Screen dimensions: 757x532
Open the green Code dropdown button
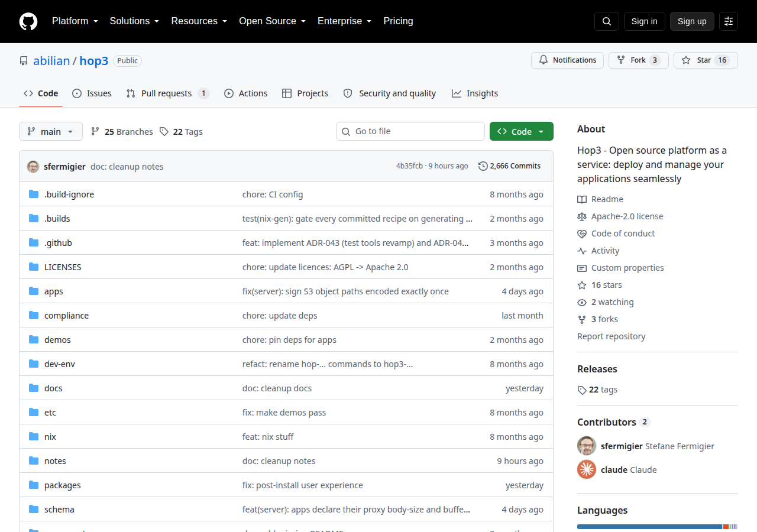tap(522, 131)
